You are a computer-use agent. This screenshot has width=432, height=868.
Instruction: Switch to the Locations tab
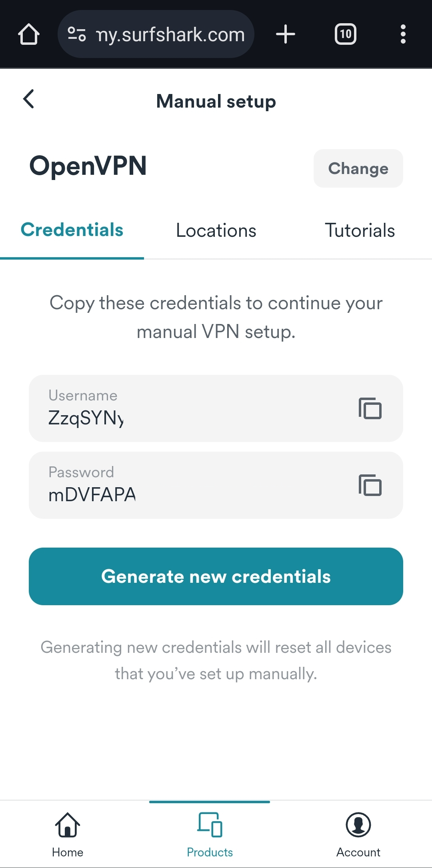pos(216,231)
